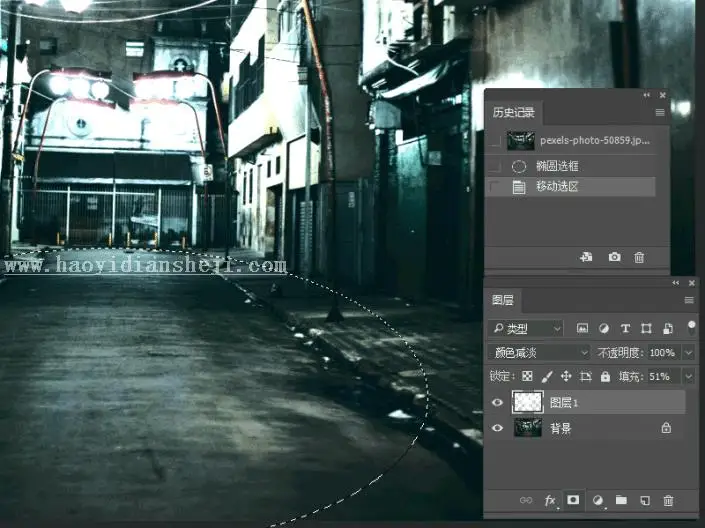Select the 背景 layer name
This screenshot has height=528, width=705.
click(x=561, y=428)
